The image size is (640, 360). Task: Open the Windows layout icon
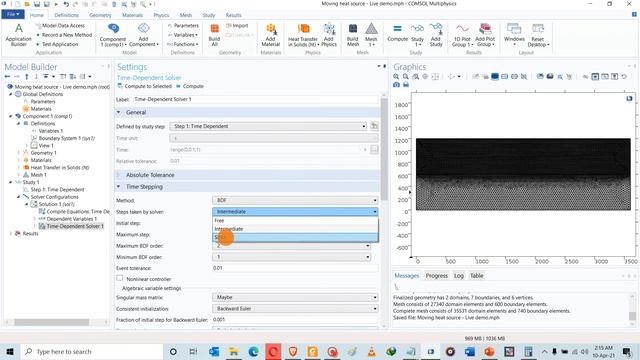[x=514, y=34]
